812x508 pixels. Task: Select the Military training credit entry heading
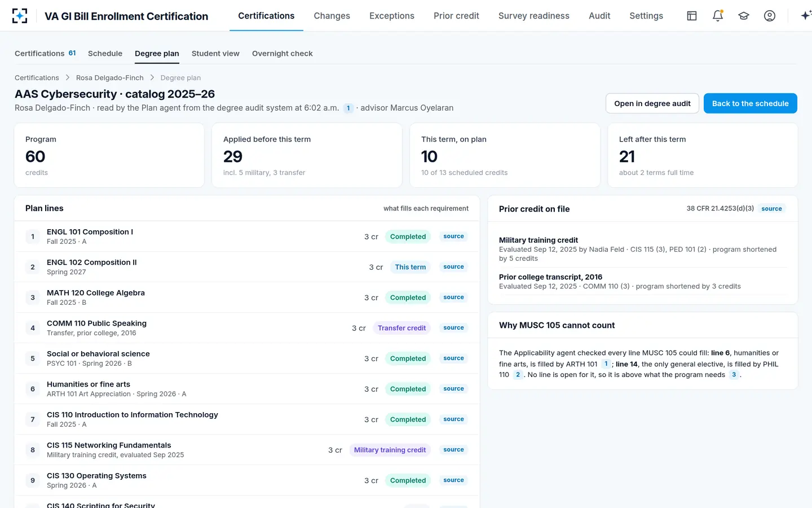point(539,240)
